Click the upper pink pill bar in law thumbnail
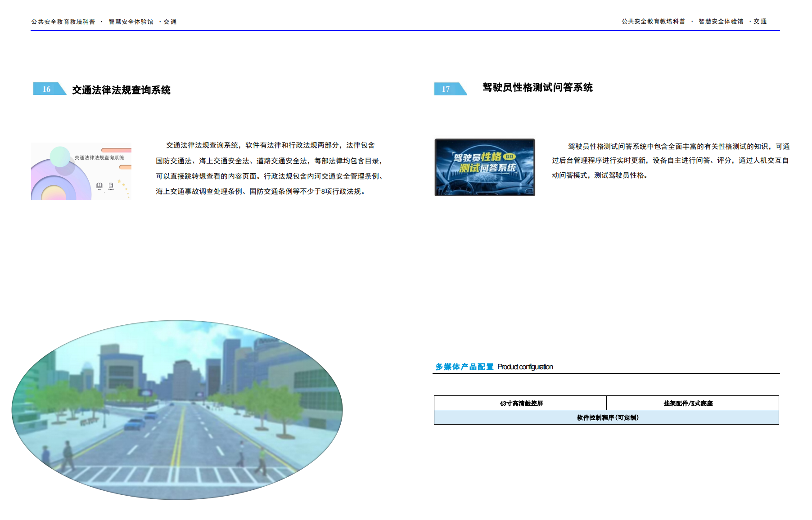This screenshot has width=812, height=520. tap(116, 150)
